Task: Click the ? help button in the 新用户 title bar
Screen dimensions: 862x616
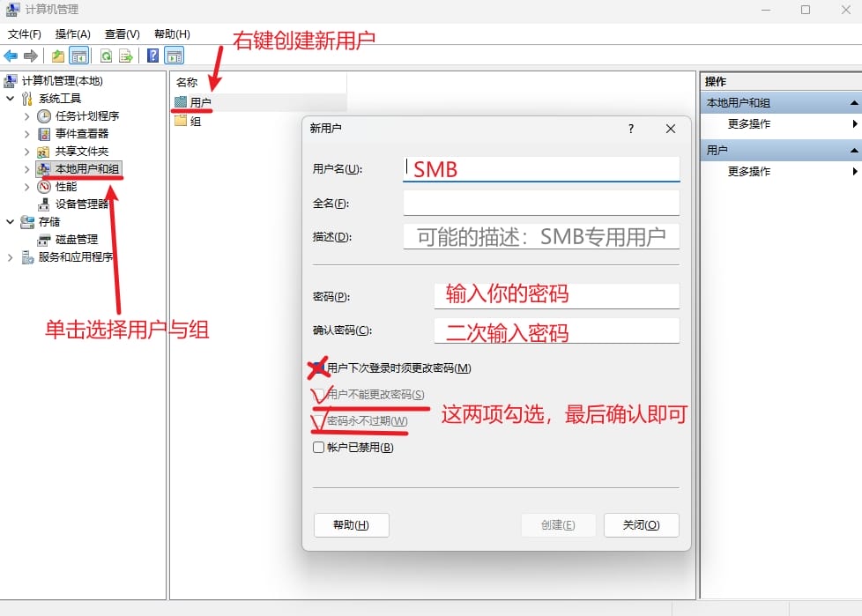Action: [x=631, y=129]
